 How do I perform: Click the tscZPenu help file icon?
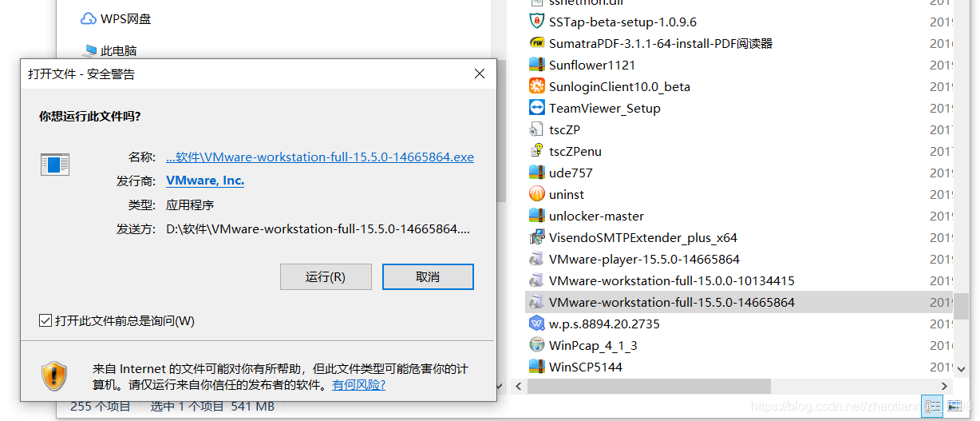point(536,151)
